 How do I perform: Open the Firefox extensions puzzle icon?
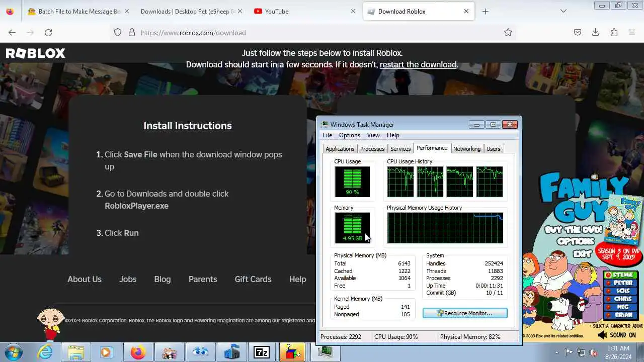click(x=614, y=33)
